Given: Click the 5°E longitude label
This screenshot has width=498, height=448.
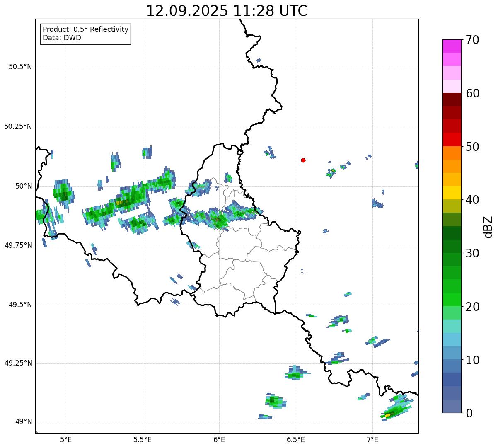Looking at the screenshot, I should (66, 439).
